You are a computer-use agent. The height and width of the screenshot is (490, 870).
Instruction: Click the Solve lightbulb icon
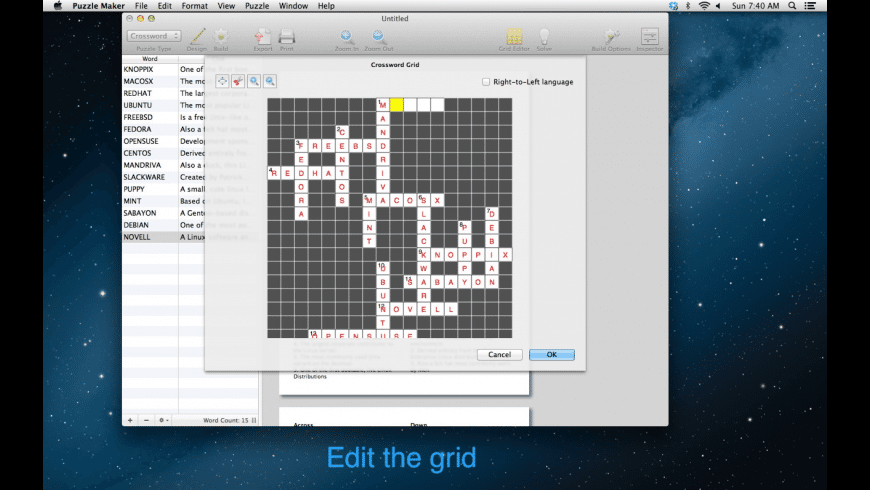point(544,37)
